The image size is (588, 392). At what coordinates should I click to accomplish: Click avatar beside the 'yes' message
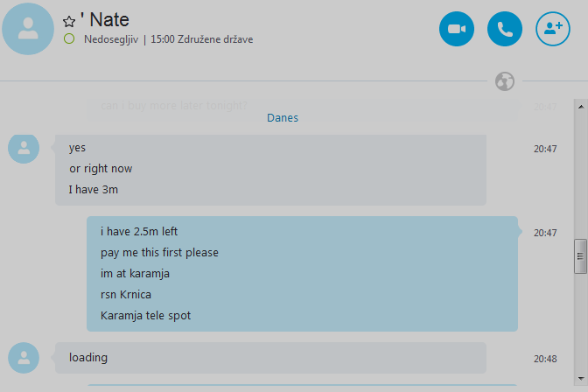24,148
